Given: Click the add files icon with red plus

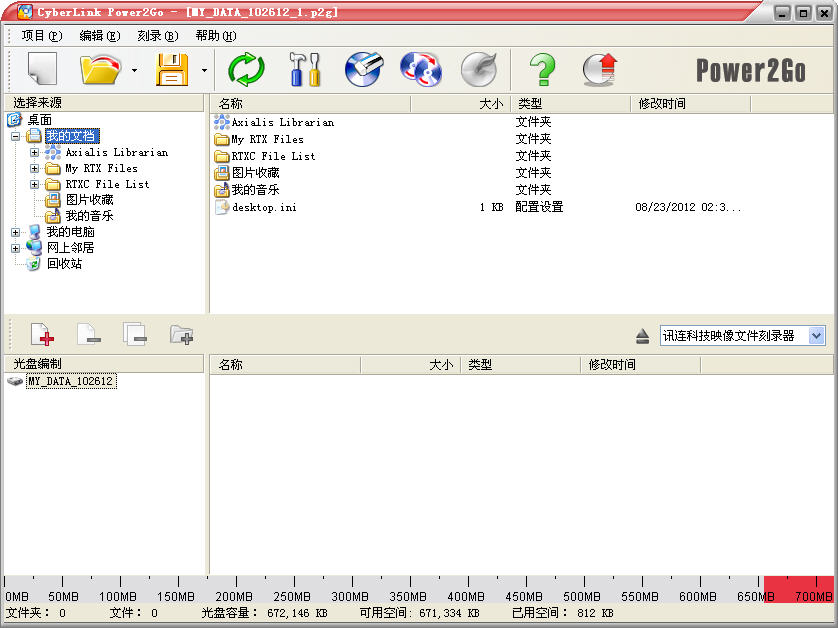Looking at the screenshot, I should tap(42, 335).
